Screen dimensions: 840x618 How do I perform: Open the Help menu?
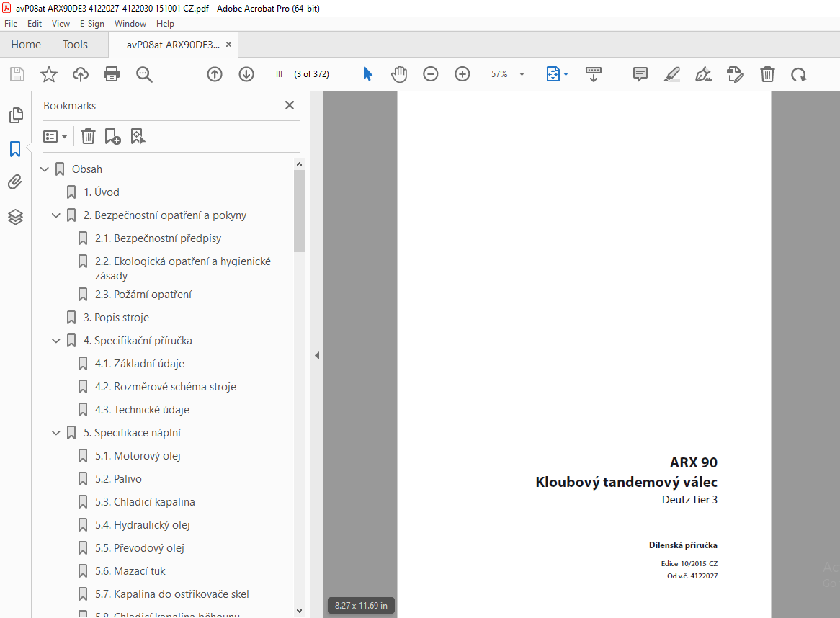165,24
